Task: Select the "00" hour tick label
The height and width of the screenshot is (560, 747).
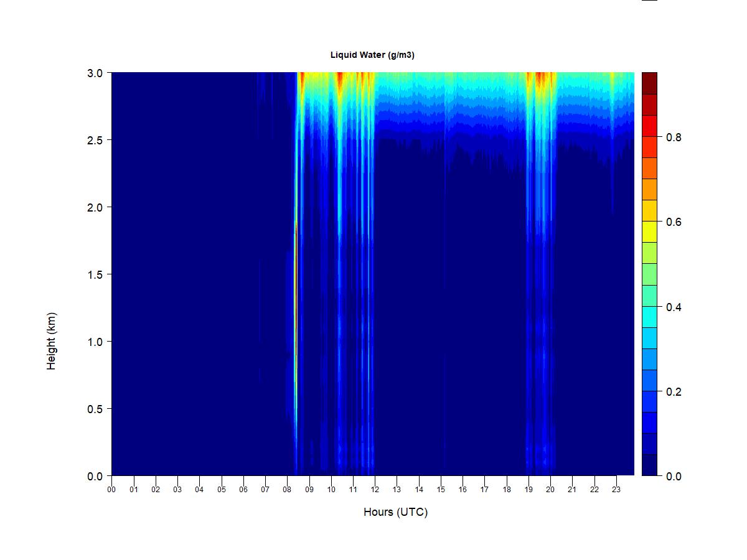Action: coord(111,490)
